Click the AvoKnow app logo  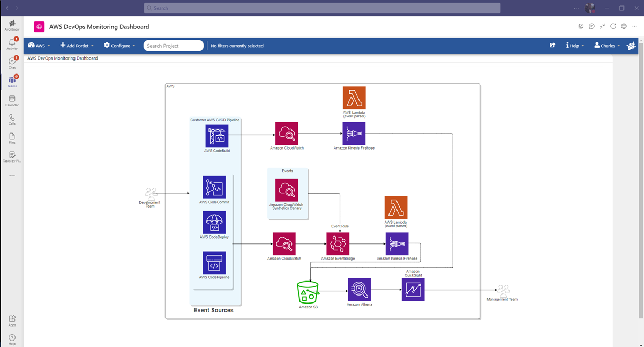coord(12,24)
